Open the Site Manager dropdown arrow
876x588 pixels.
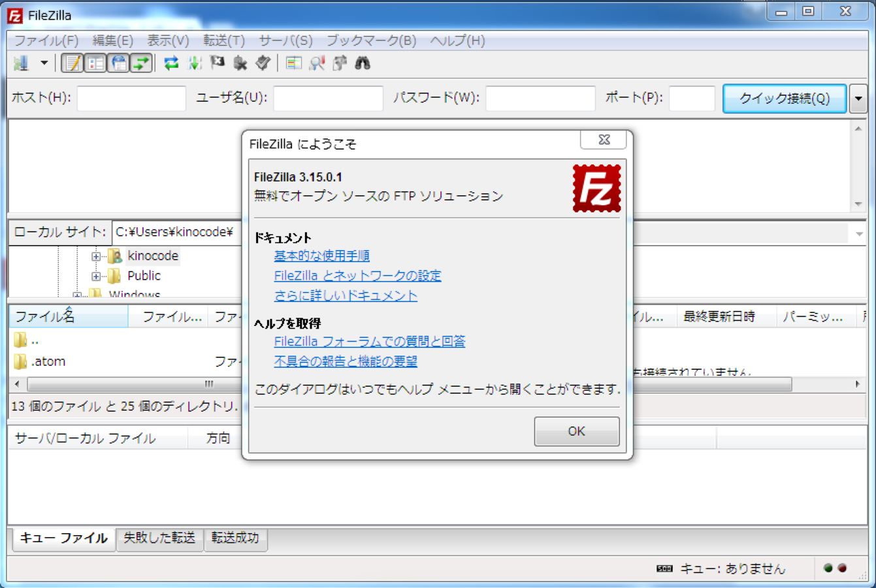pyautogui.click(x=44, y=63)
